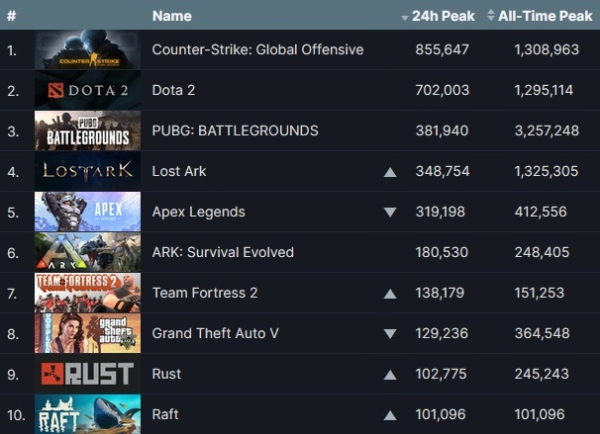Sort by the 24h Peak column
The height and width of the screenshot is (434, 600).
pyautogui.click(x=437, y=16)
